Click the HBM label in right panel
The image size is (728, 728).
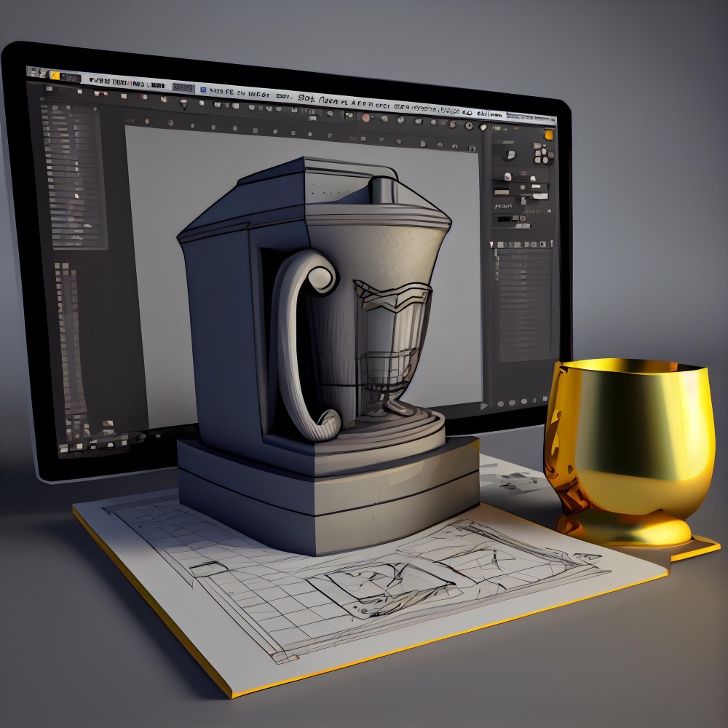[x=504, y=206]
